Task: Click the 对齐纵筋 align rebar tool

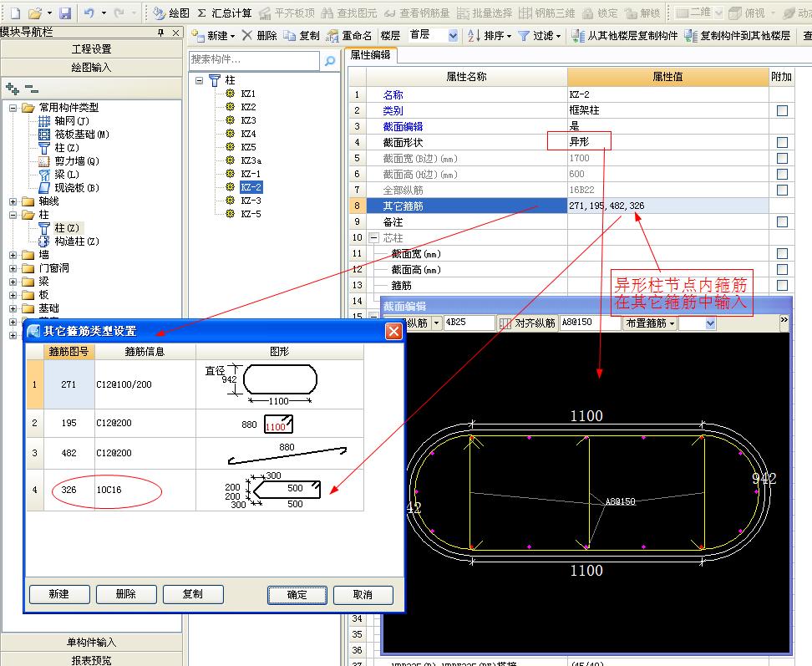Action: coord(528,323)
